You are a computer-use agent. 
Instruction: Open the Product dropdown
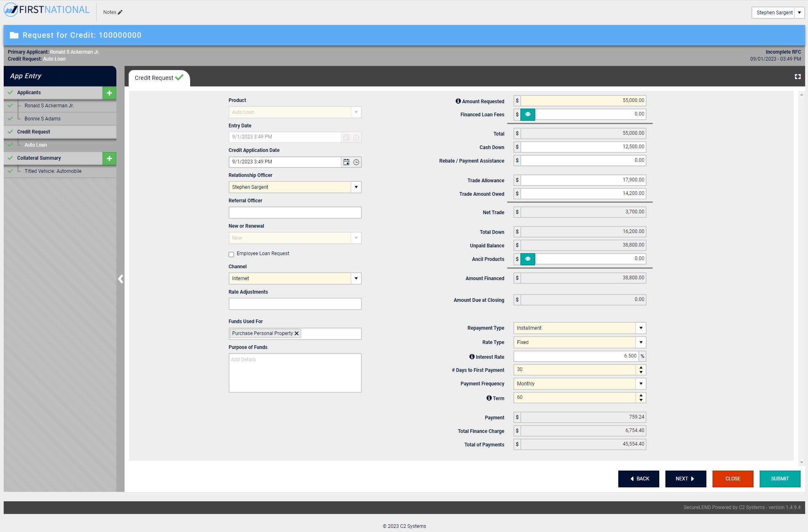pyautogui.click(x=356, y=112)
